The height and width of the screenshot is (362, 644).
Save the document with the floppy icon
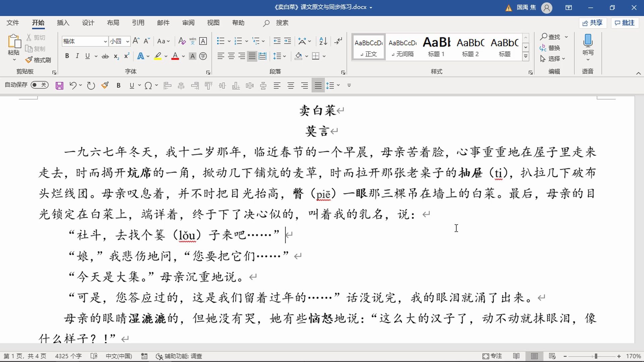click(59, 85)
